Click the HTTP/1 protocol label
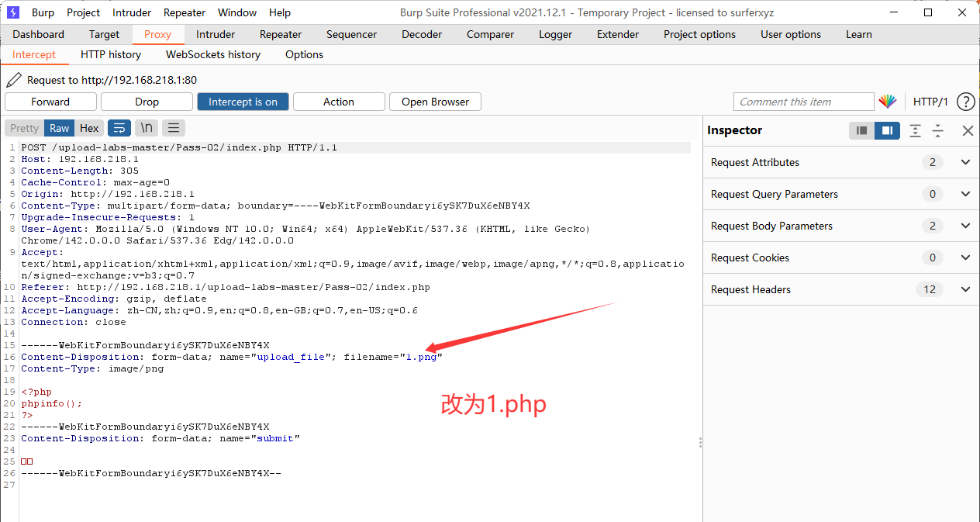980x522 pixels. point(930,102)
